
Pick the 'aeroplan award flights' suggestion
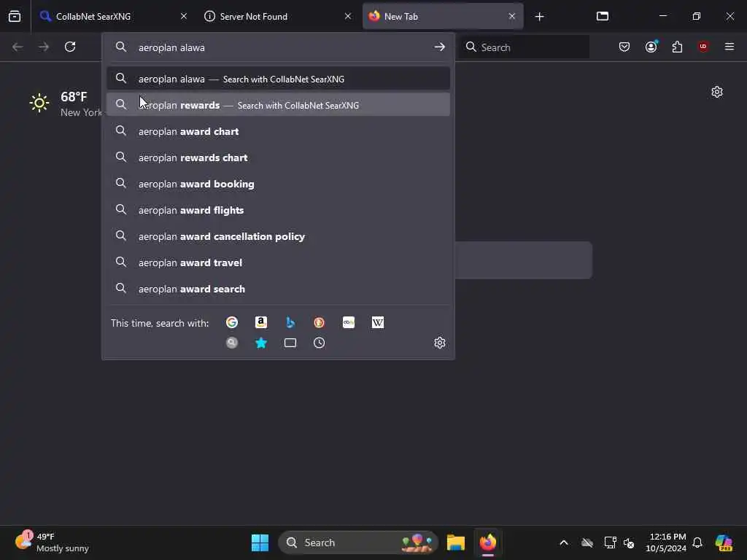pyautogui.click(x=278, y=209)
